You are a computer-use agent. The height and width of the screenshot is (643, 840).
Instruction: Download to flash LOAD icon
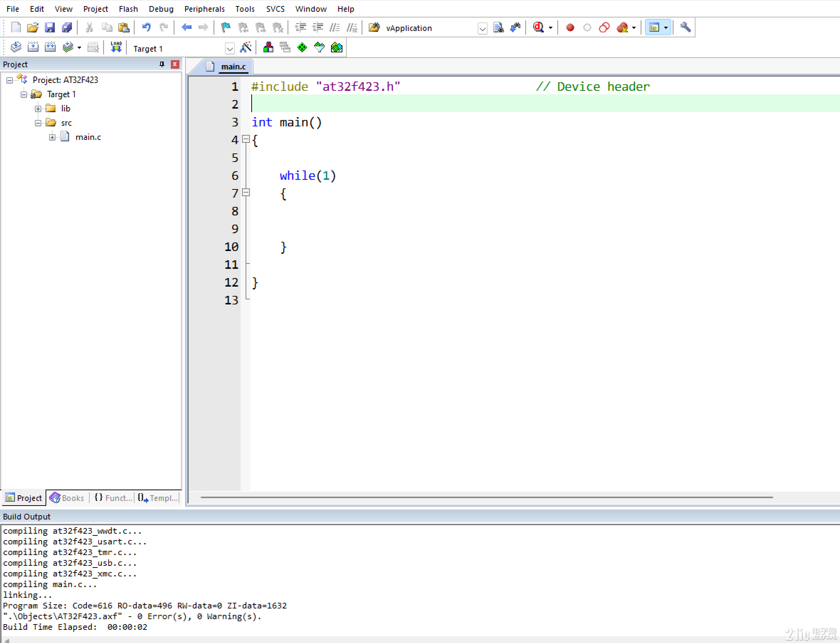coord(116,48)
